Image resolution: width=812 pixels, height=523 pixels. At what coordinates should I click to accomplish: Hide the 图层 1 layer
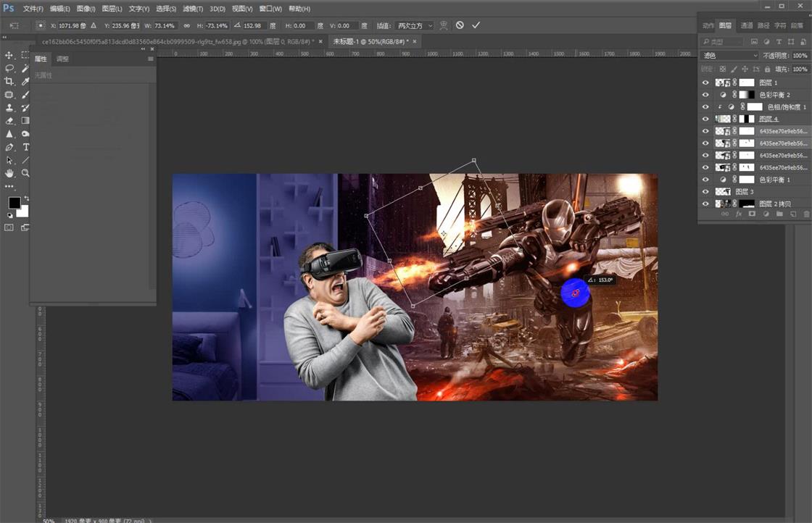click(x=705, y=83)
